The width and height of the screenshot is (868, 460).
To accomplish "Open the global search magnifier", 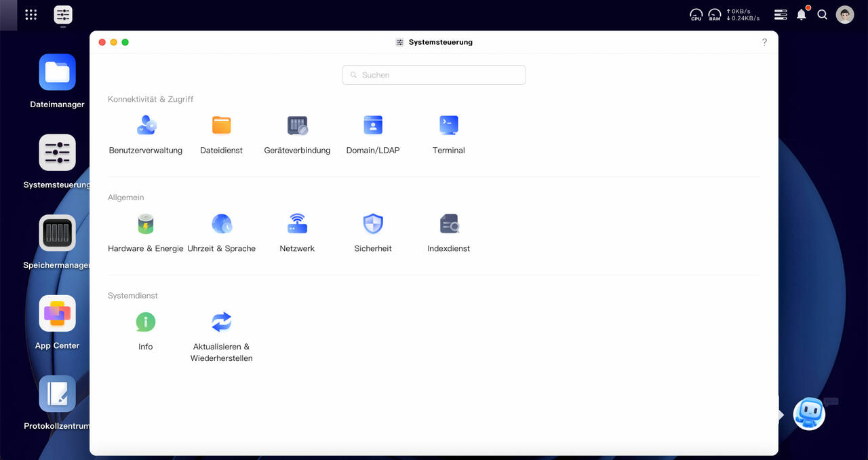I will tap(823, 14).
